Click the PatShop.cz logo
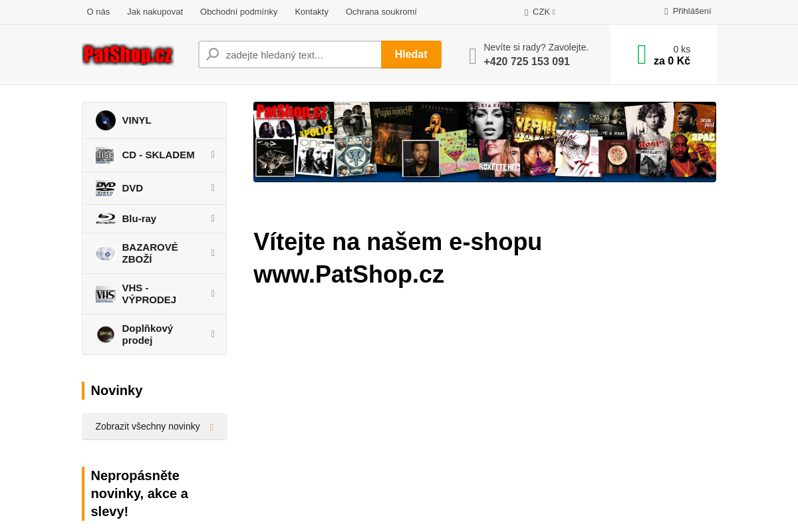The image size is (798, 532). pyautogui.click(x=128, y=55)
